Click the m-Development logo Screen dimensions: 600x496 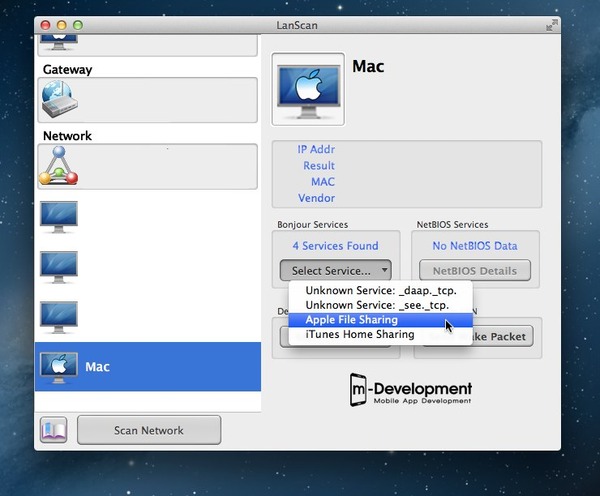click(x=411, y=390)
